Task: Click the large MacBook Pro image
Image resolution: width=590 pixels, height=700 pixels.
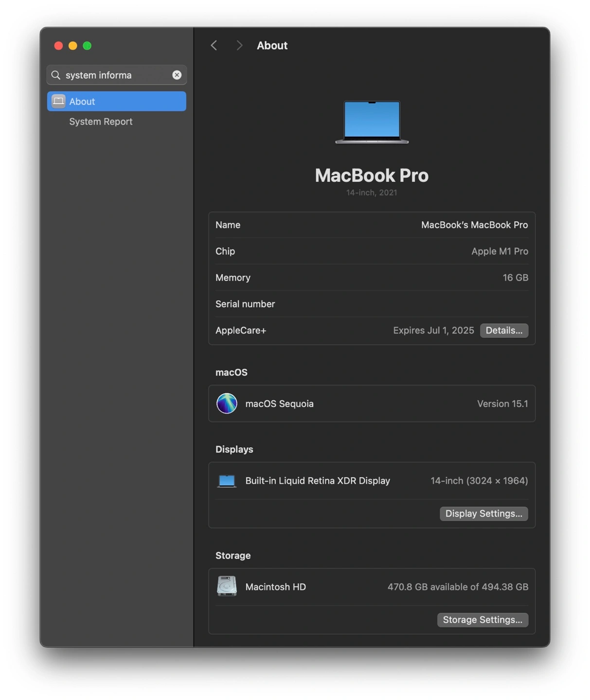Action: (x=372, y=122)
